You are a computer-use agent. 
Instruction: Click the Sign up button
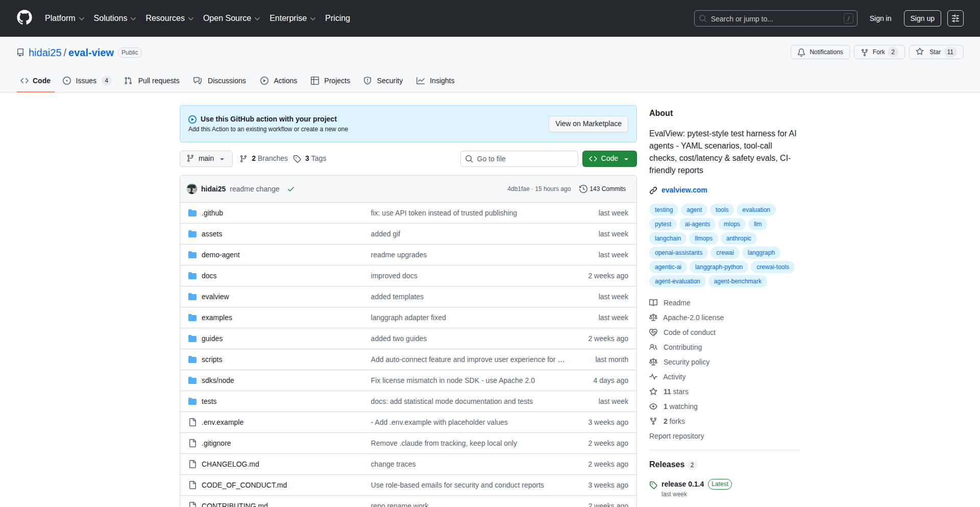point(922,18)
